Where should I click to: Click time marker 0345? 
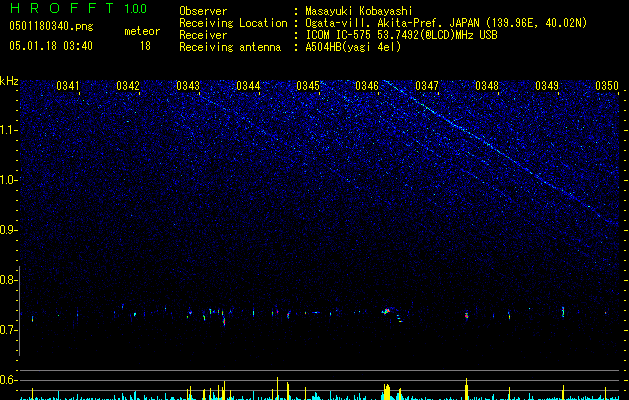point(308,85)
